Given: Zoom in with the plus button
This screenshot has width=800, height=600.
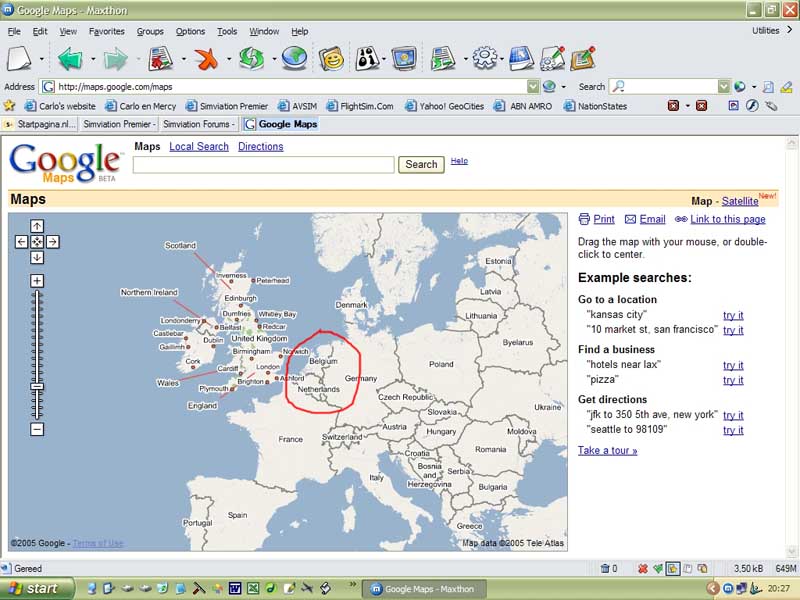Looking at the screenshot, I should (37, 281).
